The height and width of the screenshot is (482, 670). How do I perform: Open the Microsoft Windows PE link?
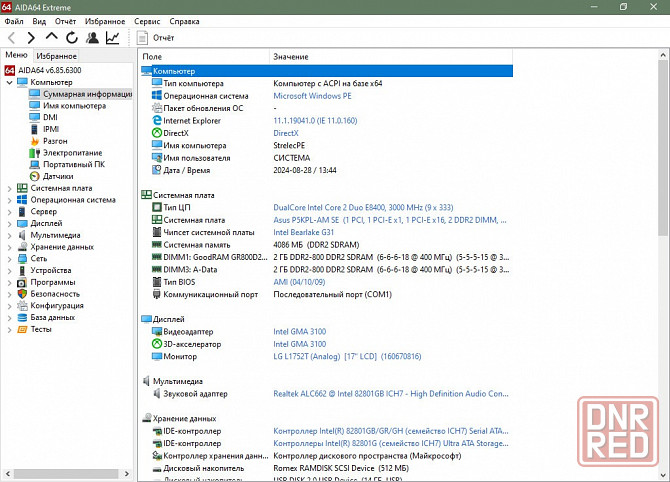point(312,96)
